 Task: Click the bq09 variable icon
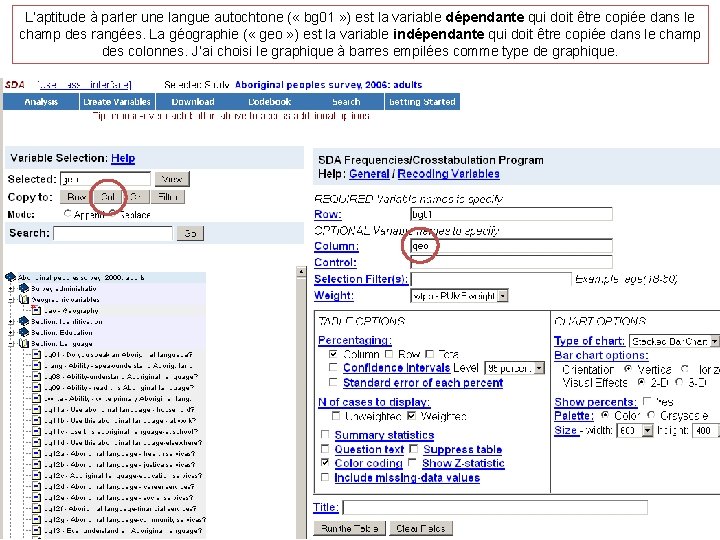(x=37, y=387)
